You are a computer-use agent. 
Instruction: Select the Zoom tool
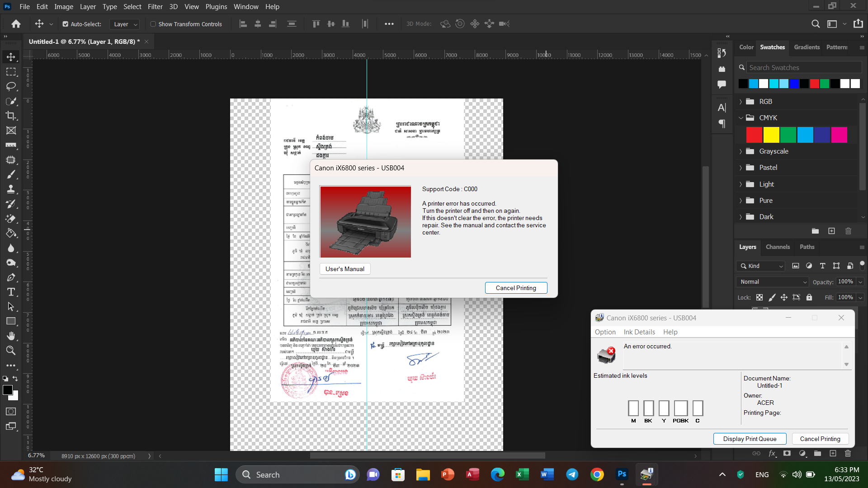click(11, 351)
